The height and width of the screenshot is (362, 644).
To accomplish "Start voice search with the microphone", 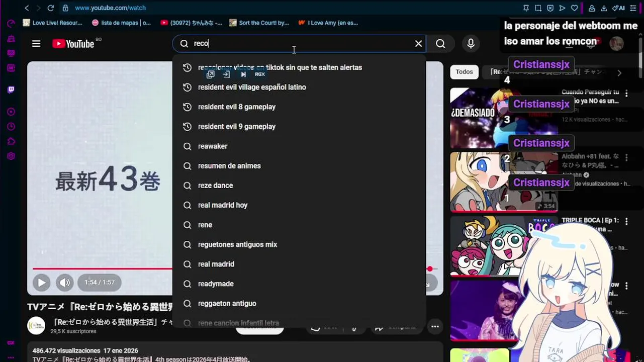I will point(471,44).
